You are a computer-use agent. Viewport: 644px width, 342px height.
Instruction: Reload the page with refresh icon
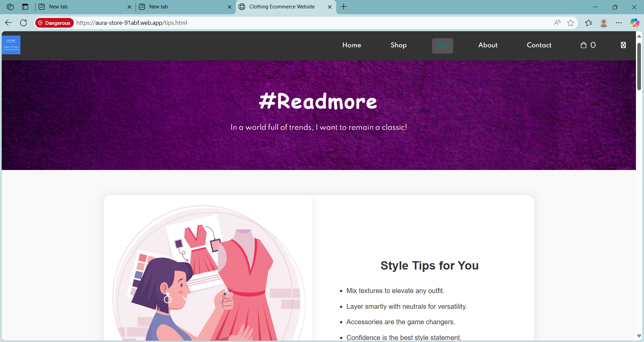click(23, 23)
